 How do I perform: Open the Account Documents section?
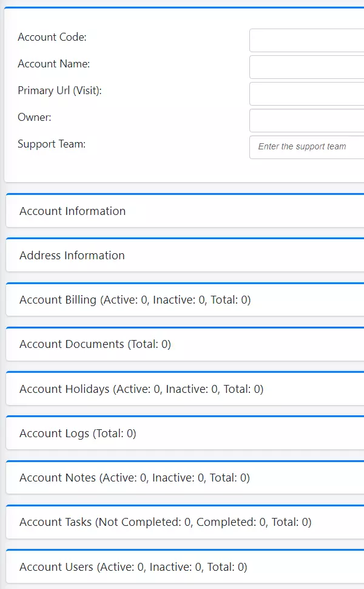[x=185, y=344]
